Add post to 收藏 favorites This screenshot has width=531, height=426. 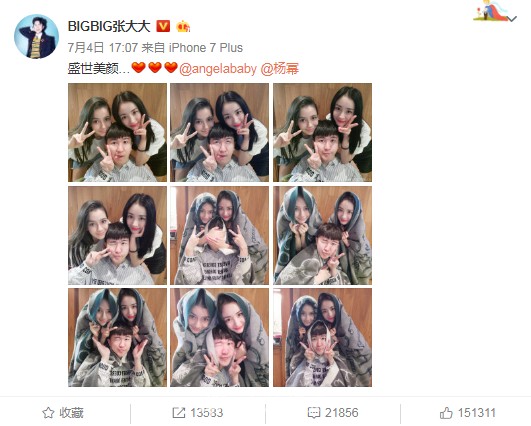click(63, 413)
